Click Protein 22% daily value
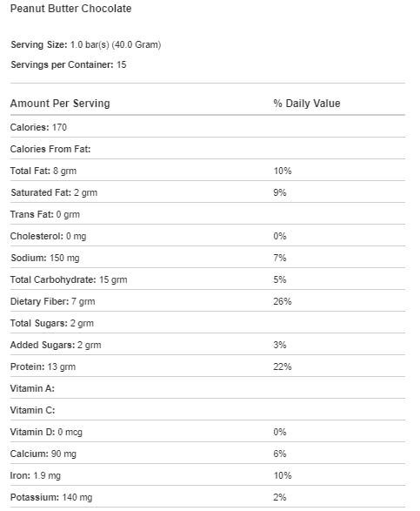The height and width of the screenshot is (511, 420). tap(283, 366)
